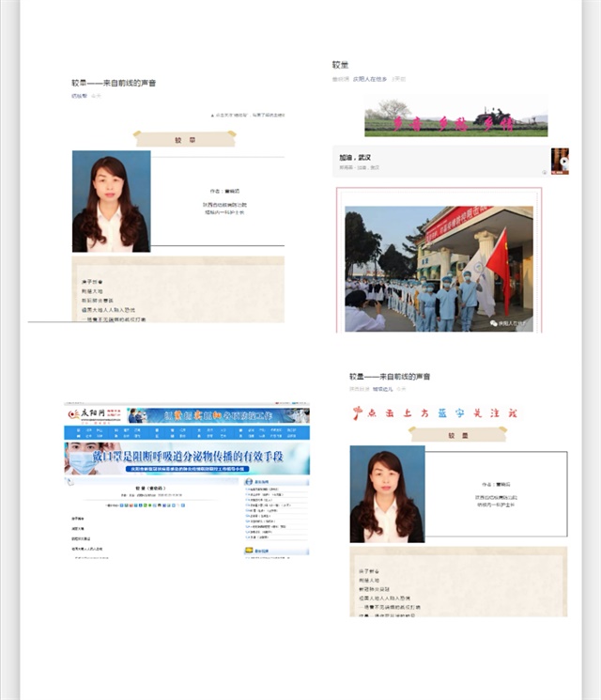601x700 pixels.
Task: Click the small icon below the audio thumbnail
Action: click(545, 172)
